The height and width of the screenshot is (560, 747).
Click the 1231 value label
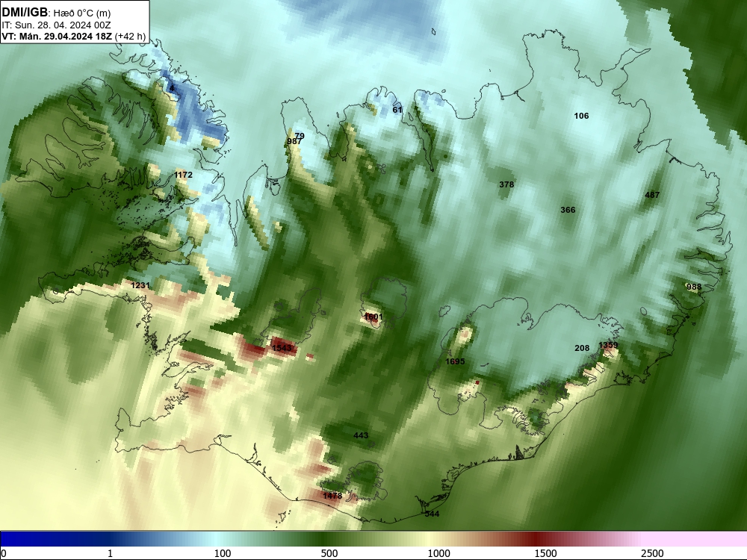[x=140, y=285]
